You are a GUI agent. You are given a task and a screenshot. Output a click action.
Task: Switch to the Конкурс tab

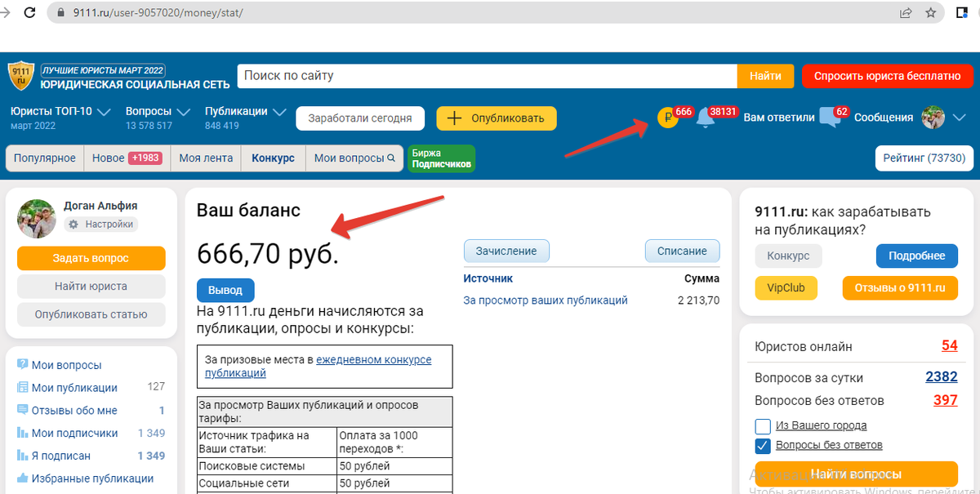[273, 158]
